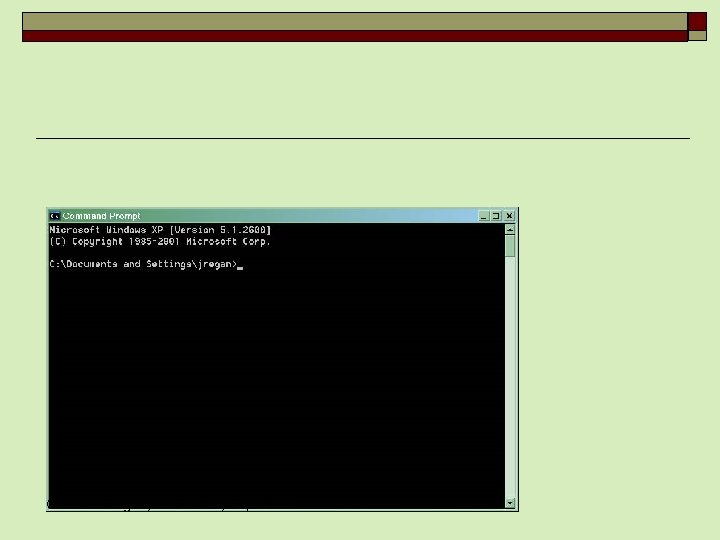
Task: Click the 'C:\Documents and Settings\jregan>' prompt
Action: pos(143,264)
